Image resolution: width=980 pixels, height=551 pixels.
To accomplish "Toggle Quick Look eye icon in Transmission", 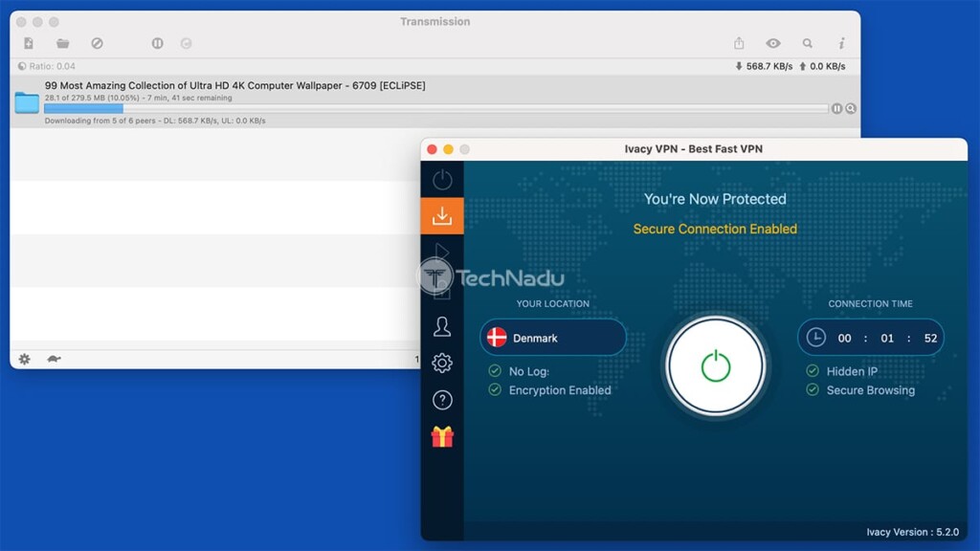I will click(773, 43).
